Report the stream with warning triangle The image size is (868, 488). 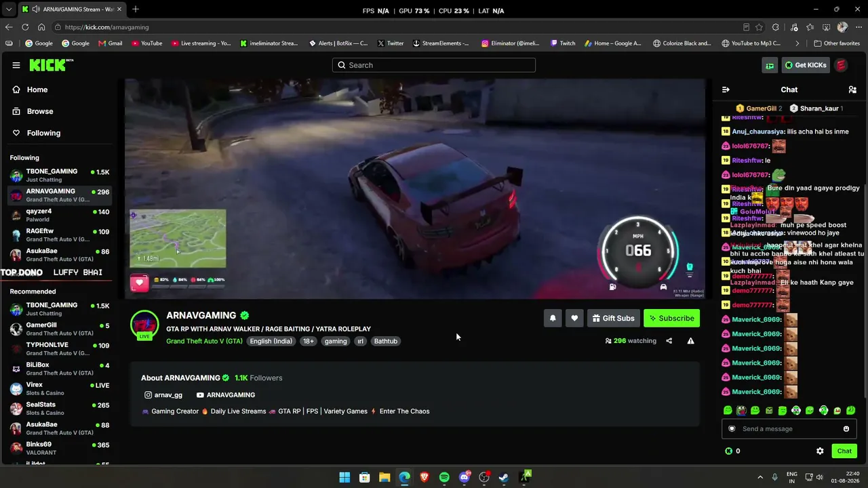tap(690, 341)
